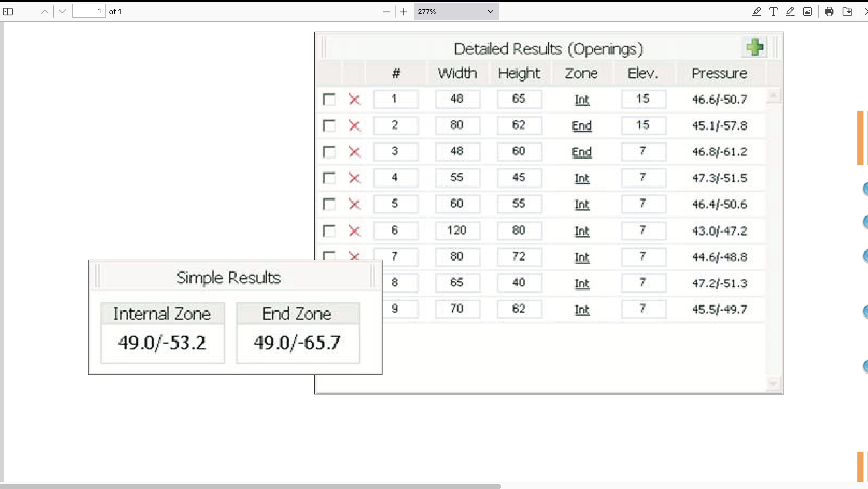
Task: Go to previous page arrow
Action: tap(45, 12)
